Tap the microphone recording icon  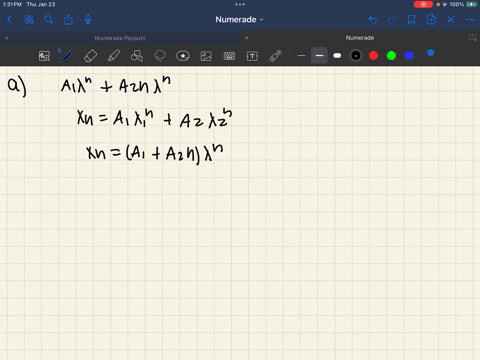(x=88, y=20)
